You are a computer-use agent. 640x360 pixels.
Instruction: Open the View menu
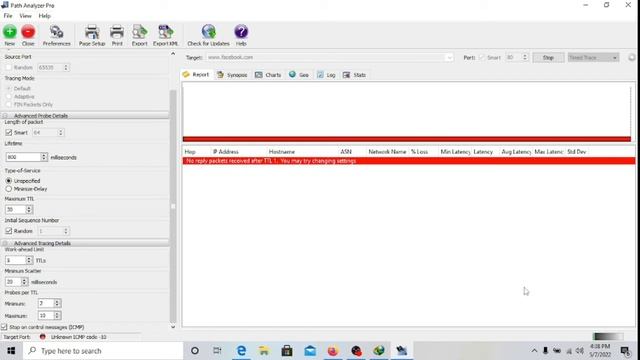pyautogui.click(x=25, y=16)
